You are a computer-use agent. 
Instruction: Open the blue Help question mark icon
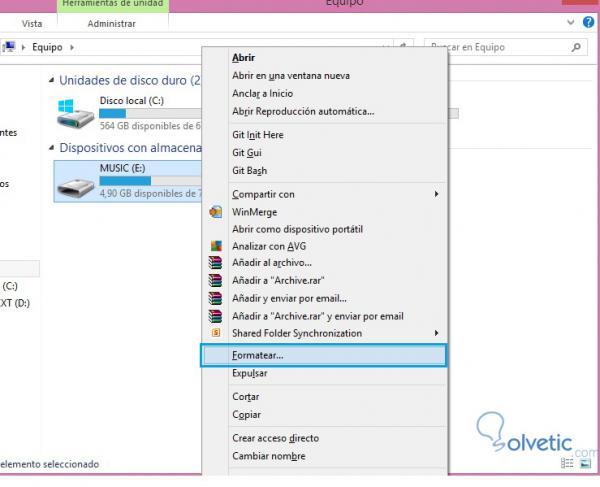[x=589, y=22]
